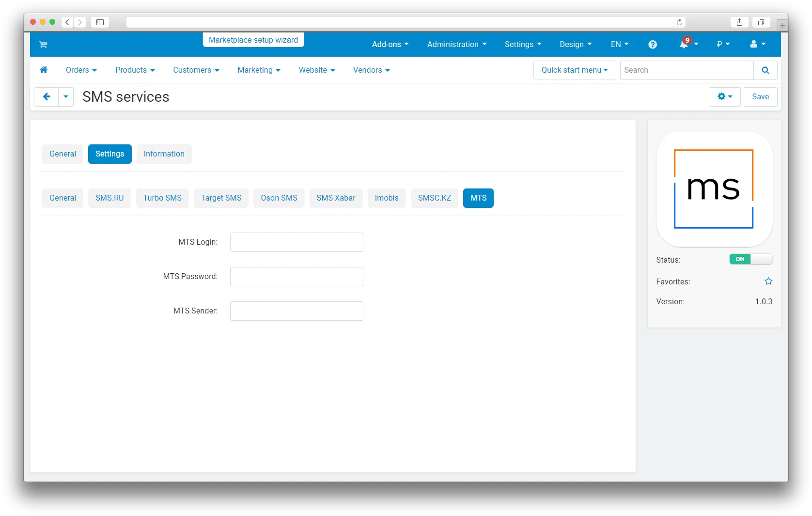The width and height of the screenshot is (812, 516).
Task: Select the MTS provider tab
Action: click(479, 198)
